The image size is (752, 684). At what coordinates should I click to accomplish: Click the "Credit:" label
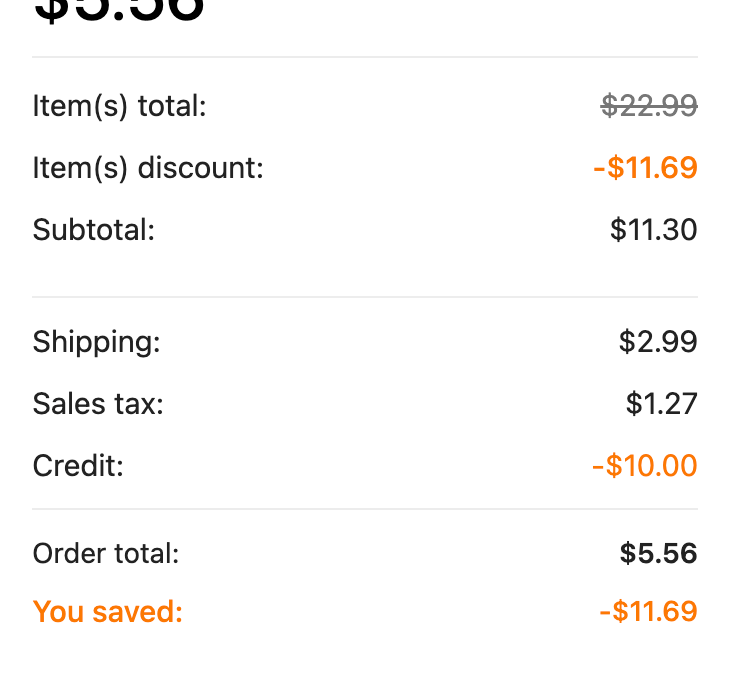pos(78,466)
